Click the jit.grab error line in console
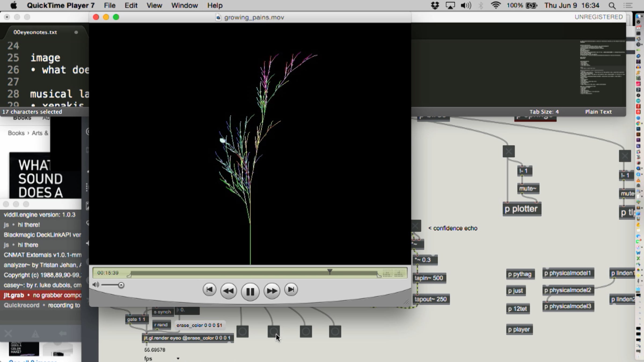The width and height of the screenshot is (644, 362). (41, 295)
